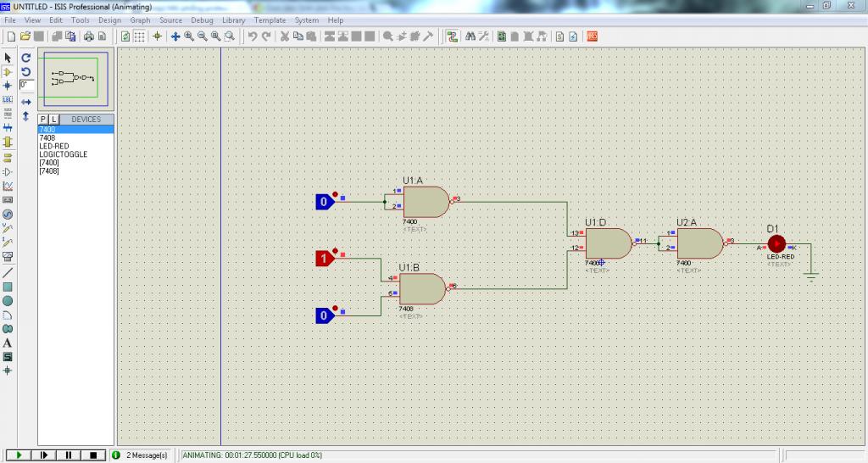Select the 2D circle drawing tool
868x463 pixels.
point(8,300)
